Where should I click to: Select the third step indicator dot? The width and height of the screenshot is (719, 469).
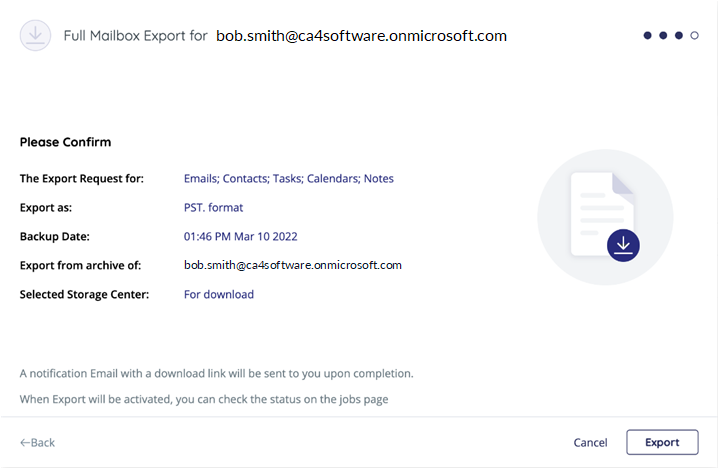click(679, 35)
